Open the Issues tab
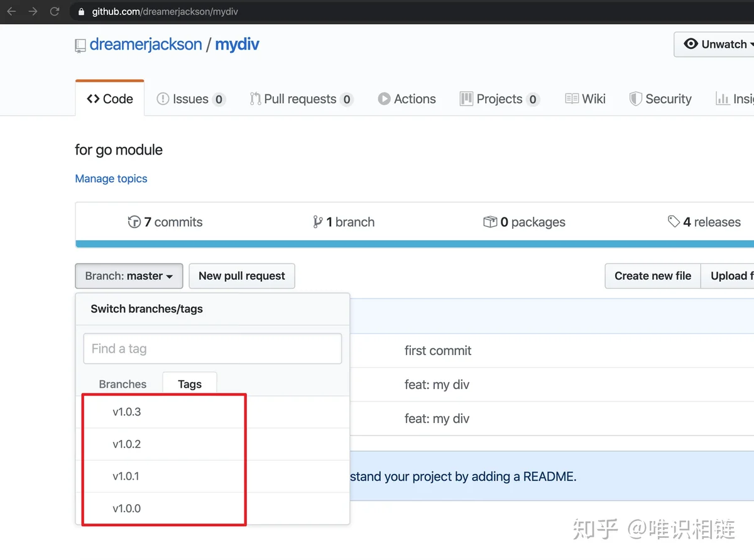Screen dimensions: 754x560 (191, 99)
